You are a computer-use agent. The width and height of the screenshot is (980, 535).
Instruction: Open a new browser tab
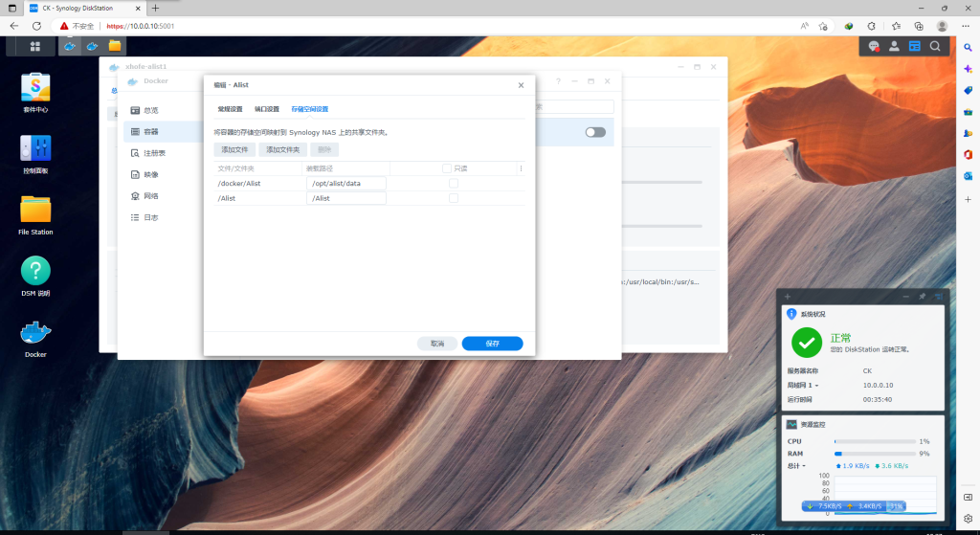tap(156, 8)
